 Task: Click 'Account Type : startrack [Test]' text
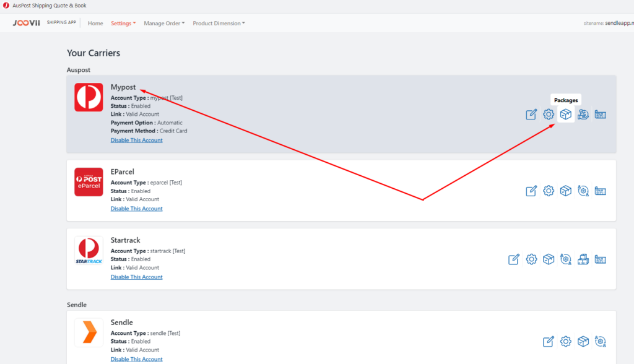click(148, 251)
